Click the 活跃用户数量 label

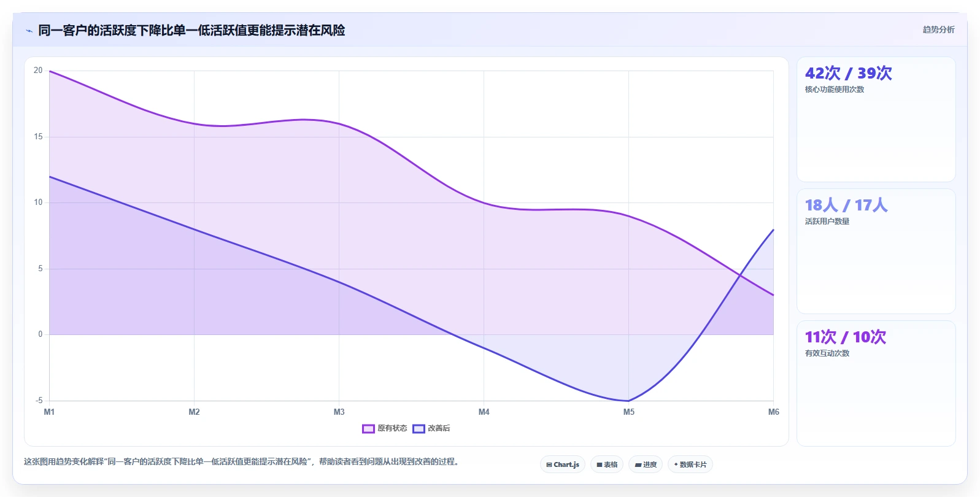pos(827,222)
